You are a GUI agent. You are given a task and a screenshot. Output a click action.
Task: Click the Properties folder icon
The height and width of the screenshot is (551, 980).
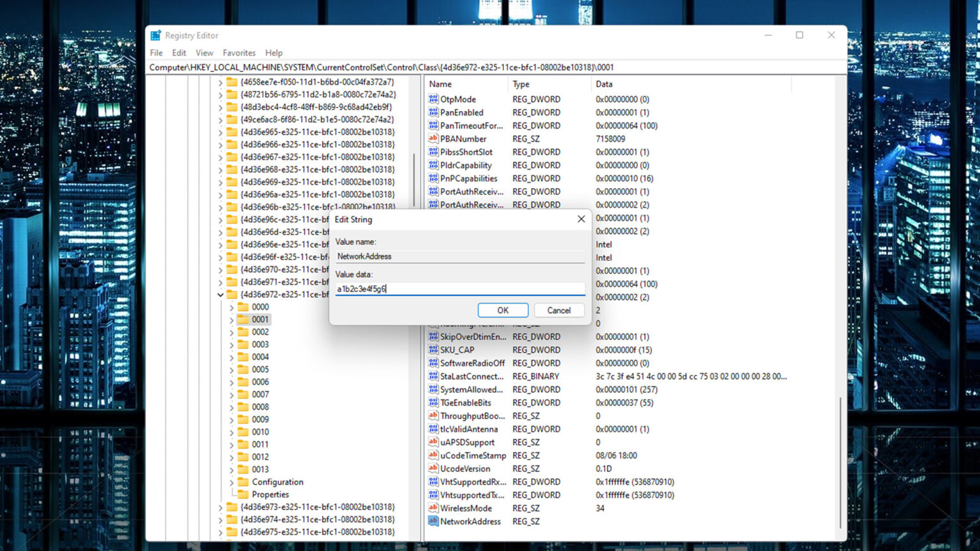click(x=243, y=494)
